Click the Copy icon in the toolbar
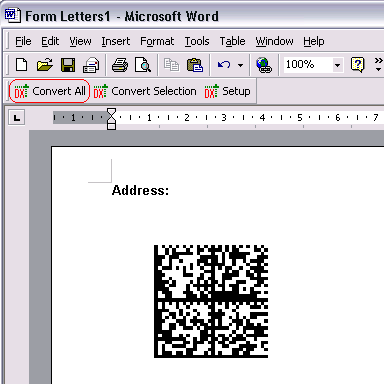The width and height of the screenshot is (384, 384). (x=171, y=65)
